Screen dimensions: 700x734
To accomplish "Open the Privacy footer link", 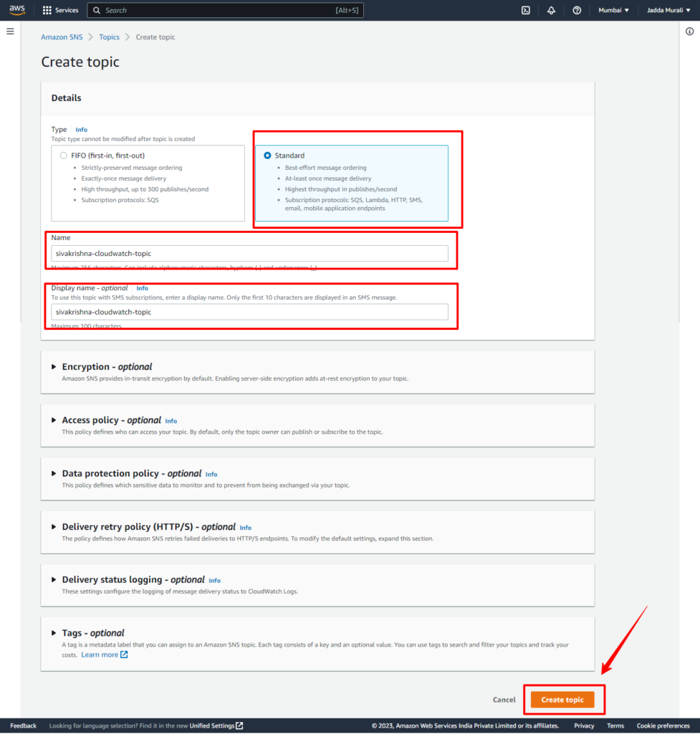I will (584, 725).
